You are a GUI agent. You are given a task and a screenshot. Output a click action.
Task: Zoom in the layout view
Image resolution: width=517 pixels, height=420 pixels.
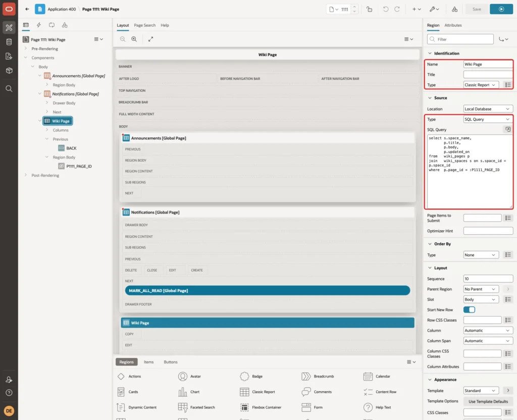click(134, 39)
